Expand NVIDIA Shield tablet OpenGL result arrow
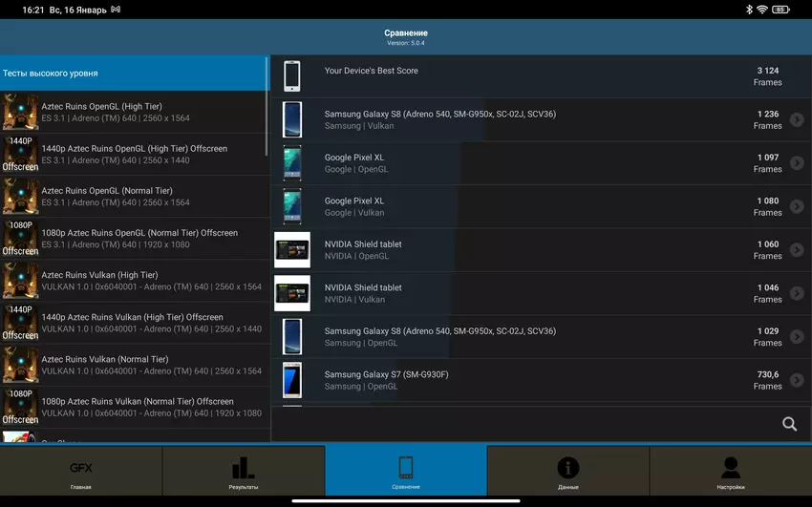The height and width of the screenshot is (507, 812). pos(797,250)
